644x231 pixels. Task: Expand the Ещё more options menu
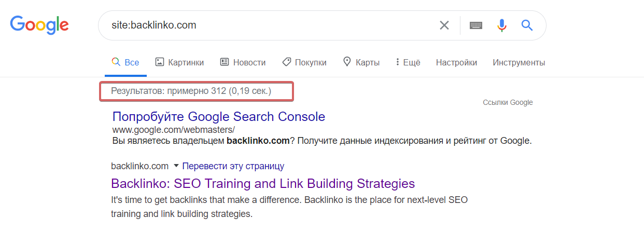click(x=408, y=62)
